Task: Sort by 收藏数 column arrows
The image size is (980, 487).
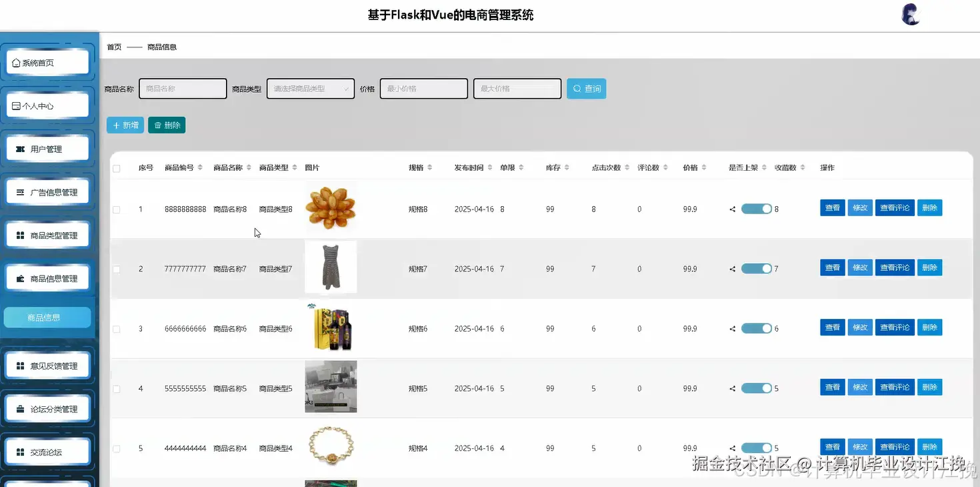Action: coord(803,167)
